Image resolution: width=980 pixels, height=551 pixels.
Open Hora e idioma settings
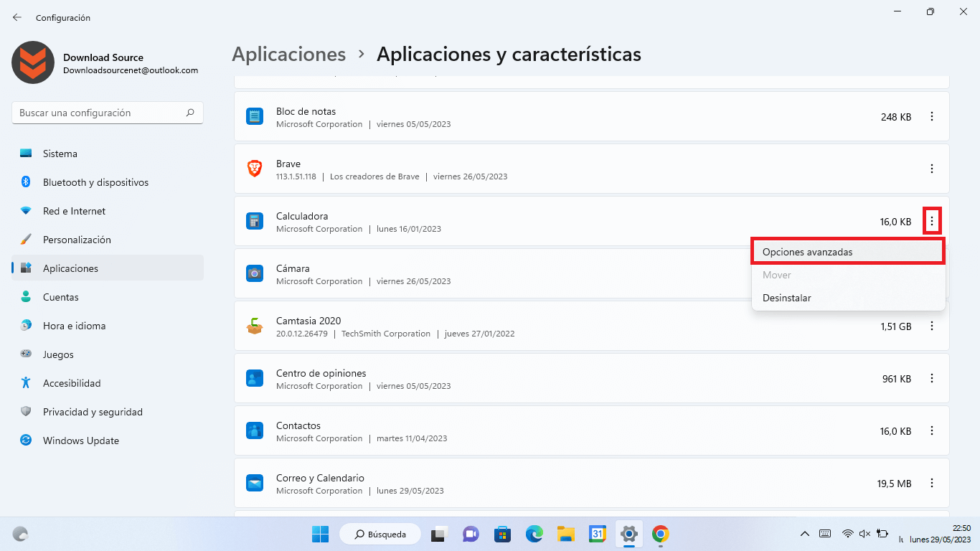(108, 326)
